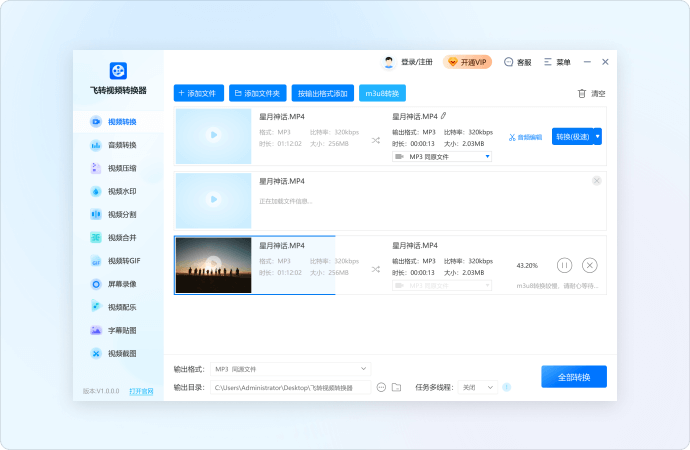690x450 pixels.
Task: Cancel the converting task with circled X
Action: 590,265
